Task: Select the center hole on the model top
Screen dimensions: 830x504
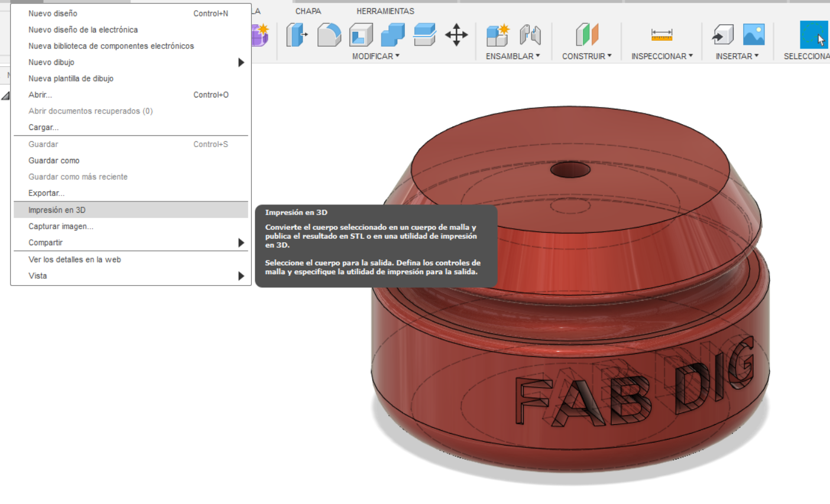Action: pyautogui.click(x=570, y=170)
